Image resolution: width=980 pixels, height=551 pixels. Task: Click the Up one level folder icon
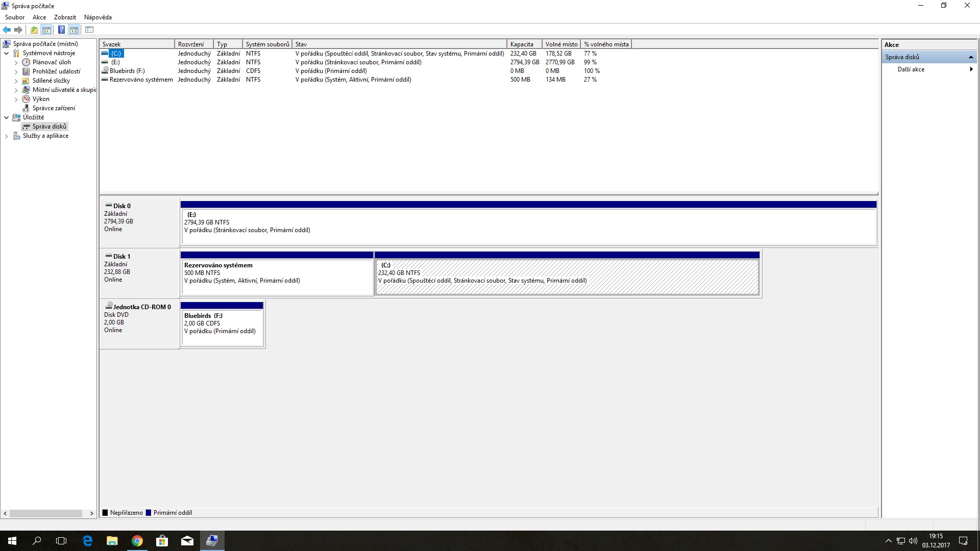(34, 30)
